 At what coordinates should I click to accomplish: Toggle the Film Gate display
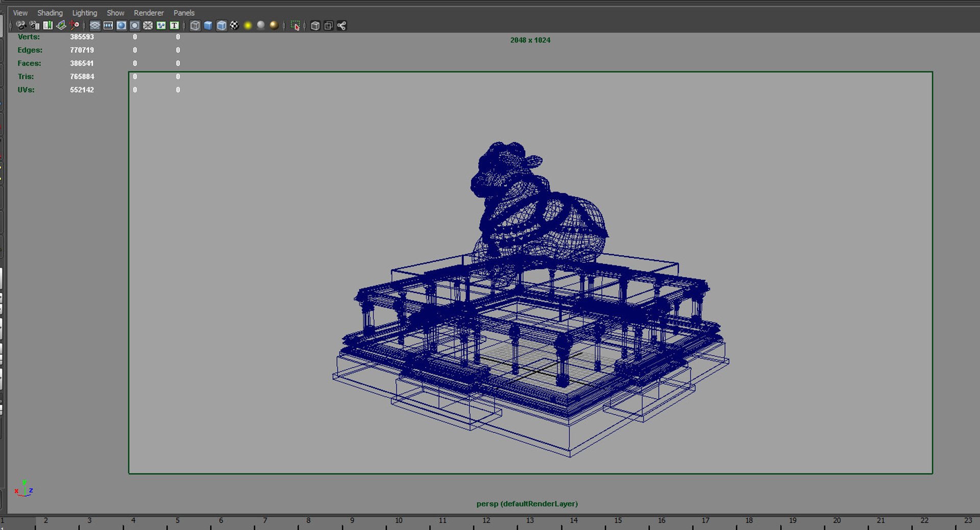108,26
